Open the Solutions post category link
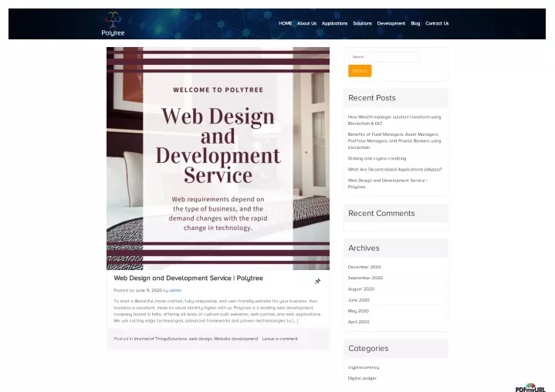555x392 pixels. point(177,339)
